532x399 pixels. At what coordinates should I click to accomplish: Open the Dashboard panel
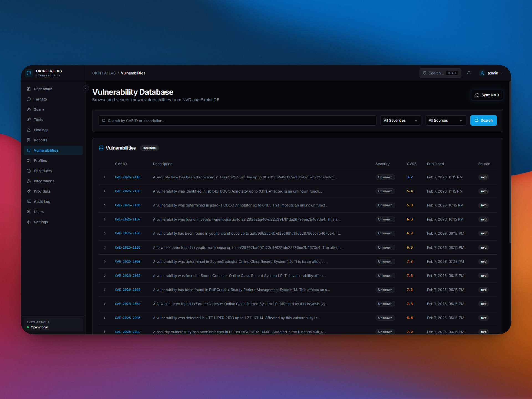43,89
